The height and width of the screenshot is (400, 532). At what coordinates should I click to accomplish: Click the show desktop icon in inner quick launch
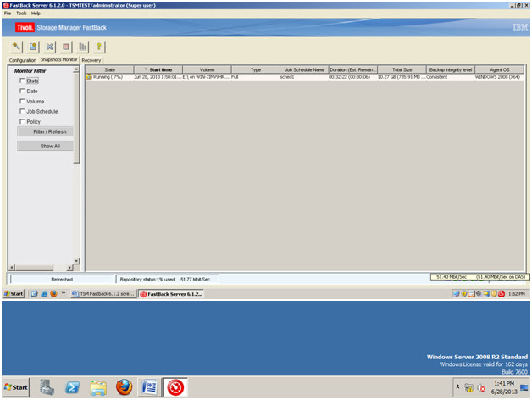[x=34, y=294]
